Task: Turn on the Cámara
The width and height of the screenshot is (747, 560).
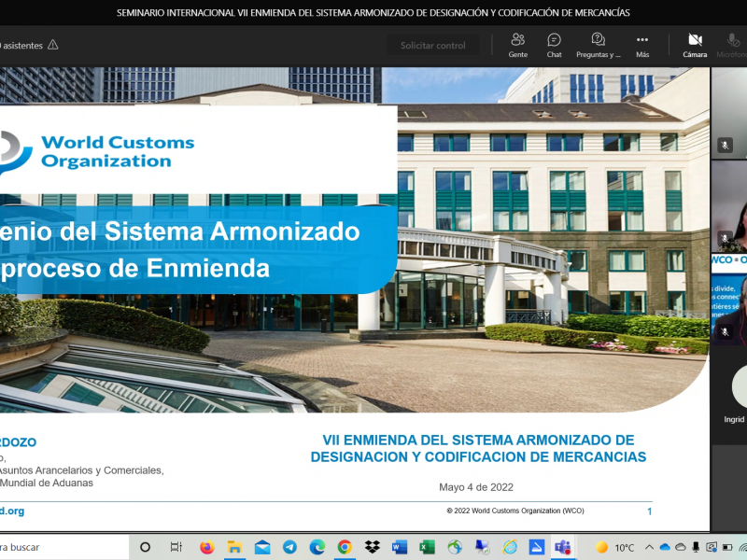Action: click(695, 45)
